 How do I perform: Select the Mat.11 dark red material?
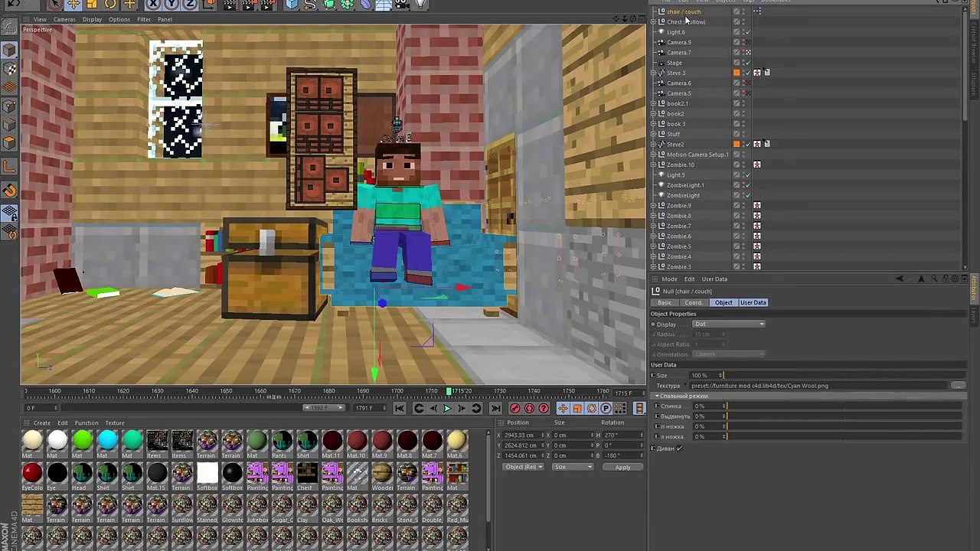pyautogui.click(x=332, y=443)
